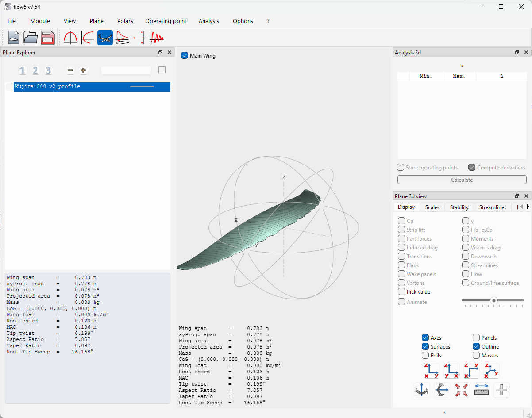Expand tree with the plus button

click(x=83, y=70)
